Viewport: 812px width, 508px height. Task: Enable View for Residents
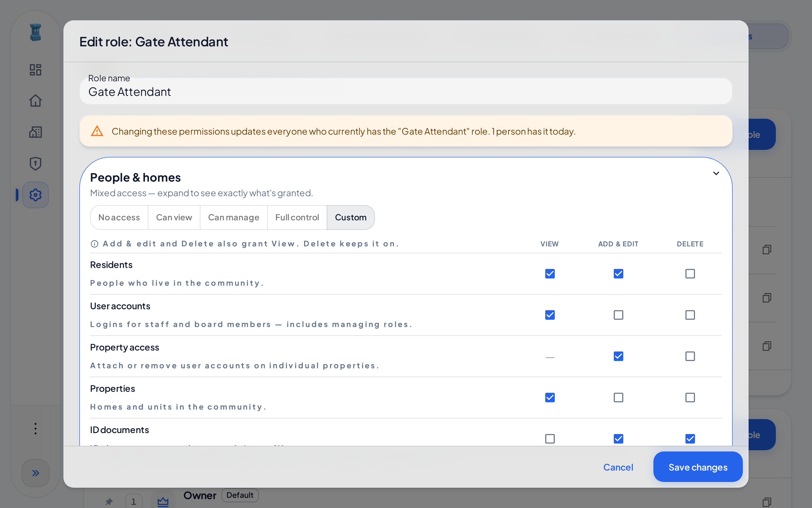[x=550, y=274]
